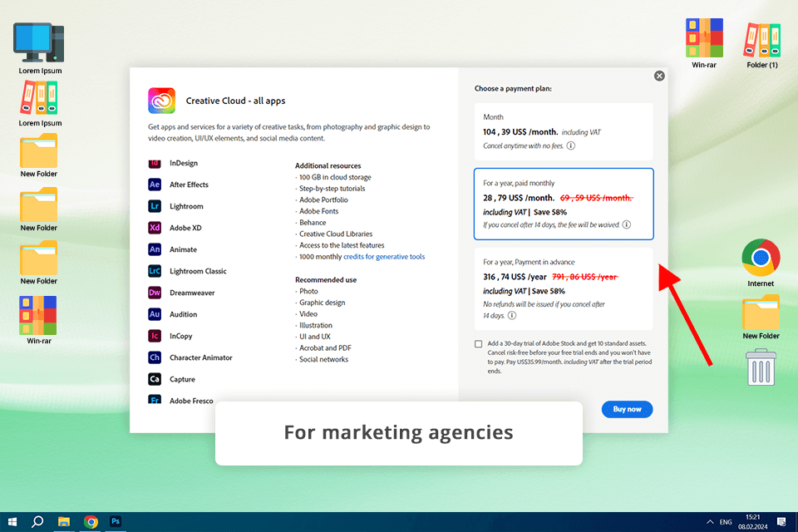Click the InDesign app icon
798x532 pixels.
point(155,163)
